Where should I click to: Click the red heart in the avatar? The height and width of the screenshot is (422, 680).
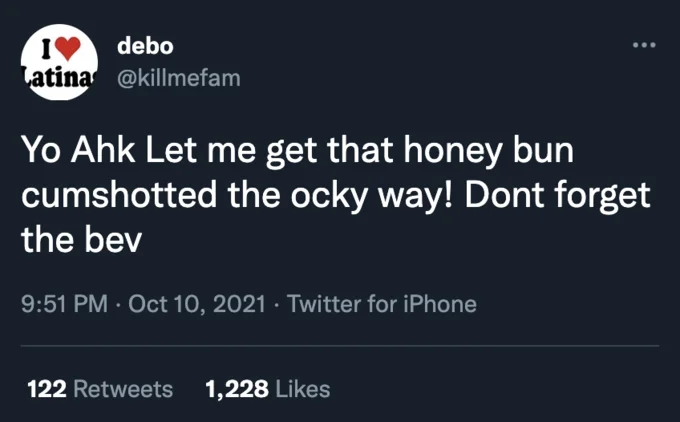pos(69,48)
